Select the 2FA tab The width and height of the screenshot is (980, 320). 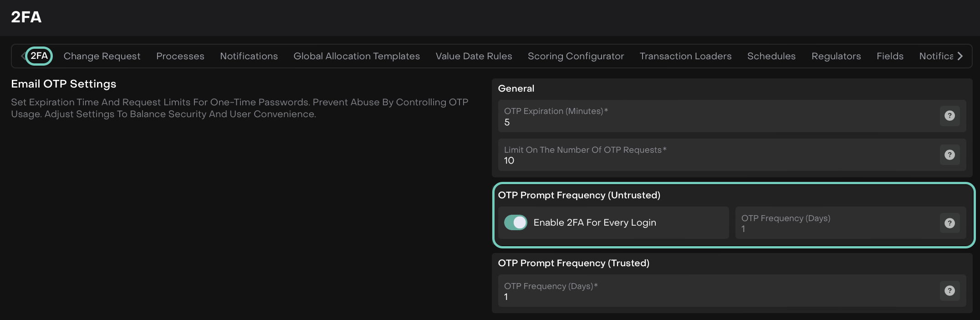[39, 56]
